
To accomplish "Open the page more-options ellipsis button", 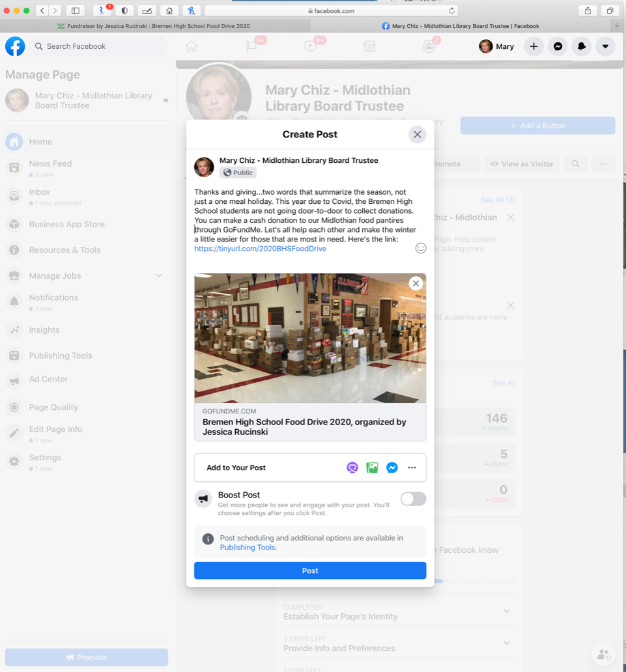I will 603,163.
